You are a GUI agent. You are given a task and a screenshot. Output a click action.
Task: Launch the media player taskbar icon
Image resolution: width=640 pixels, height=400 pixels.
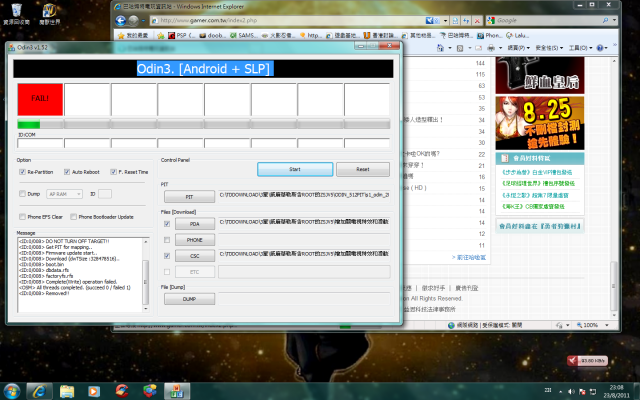click(x=94, y=391)
